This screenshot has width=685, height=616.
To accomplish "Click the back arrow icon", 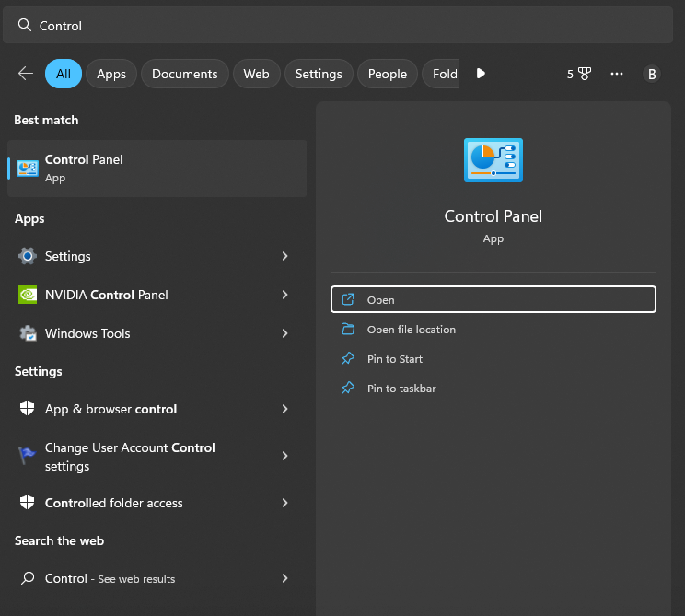I will pos(26,74).
